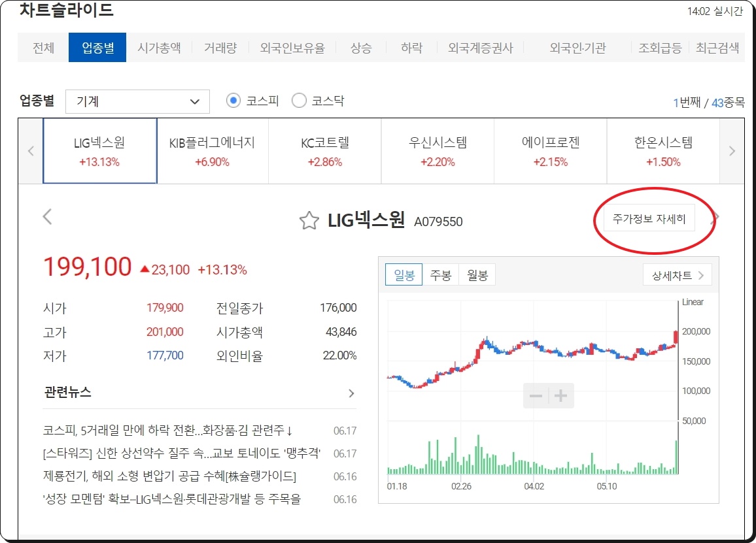
Task: Switch to the 하락 tab
Action: click(x=411, y=48)
